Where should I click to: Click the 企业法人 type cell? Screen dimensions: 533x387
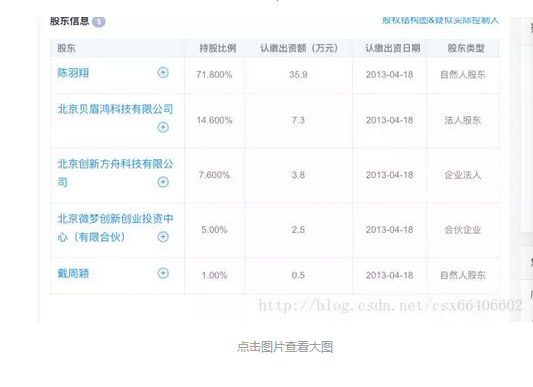click(463, 175)
